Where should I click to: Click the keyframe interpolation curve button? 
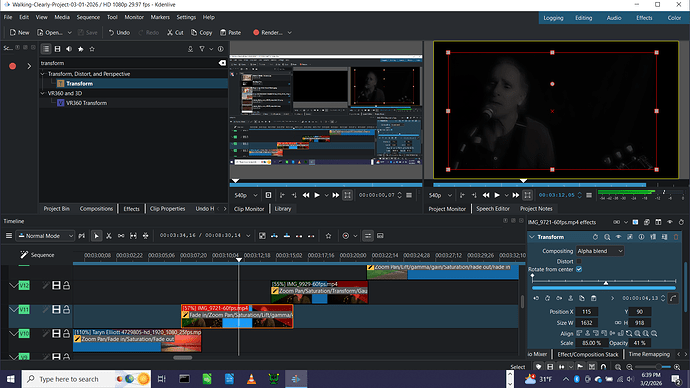[673, 298]
